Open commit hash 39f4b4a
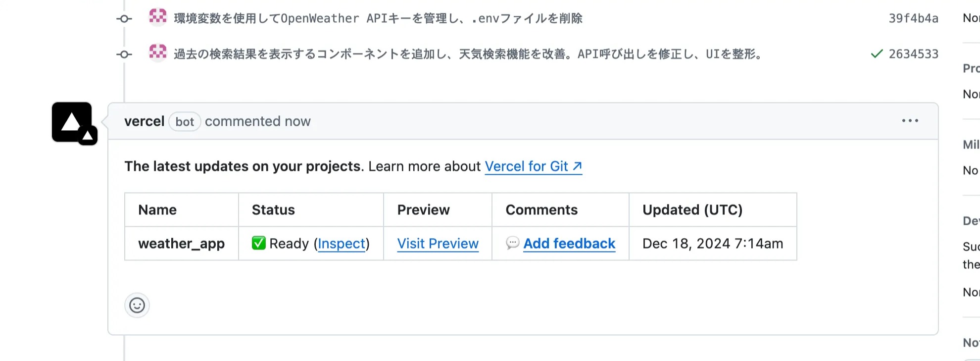The width and height of the screenshot is (980, 361). (913, 18)
